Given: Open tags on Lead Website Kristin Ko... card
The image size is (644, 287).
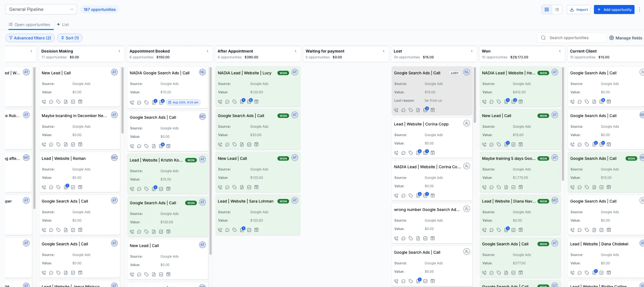Looking at the screenshot, I should [147, 189].
